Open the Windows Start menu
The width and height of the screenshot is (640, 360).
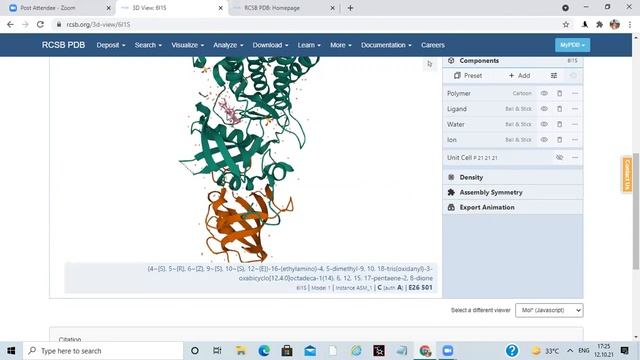click(x=11, y=351)
